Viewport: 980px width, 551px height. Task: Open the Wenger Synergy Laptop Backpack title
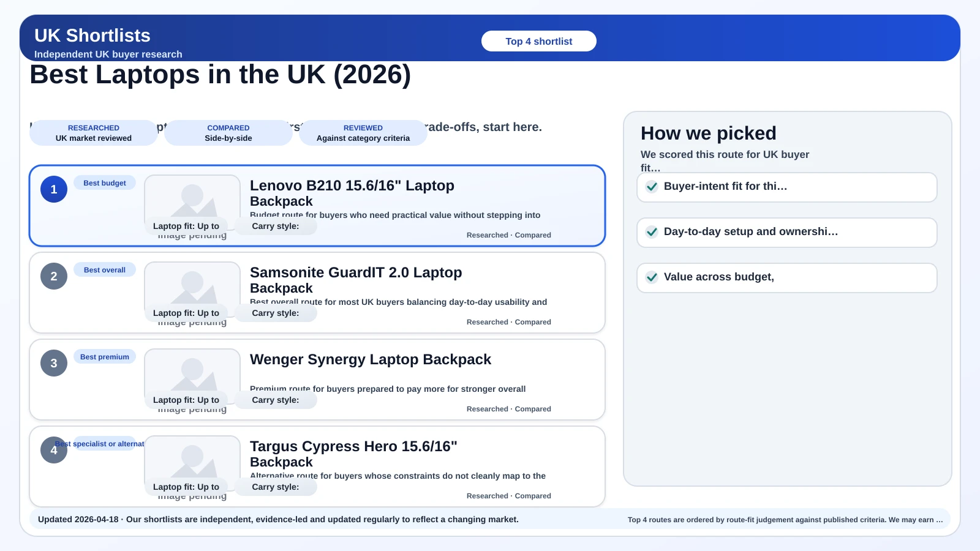(x=371, y=359)
